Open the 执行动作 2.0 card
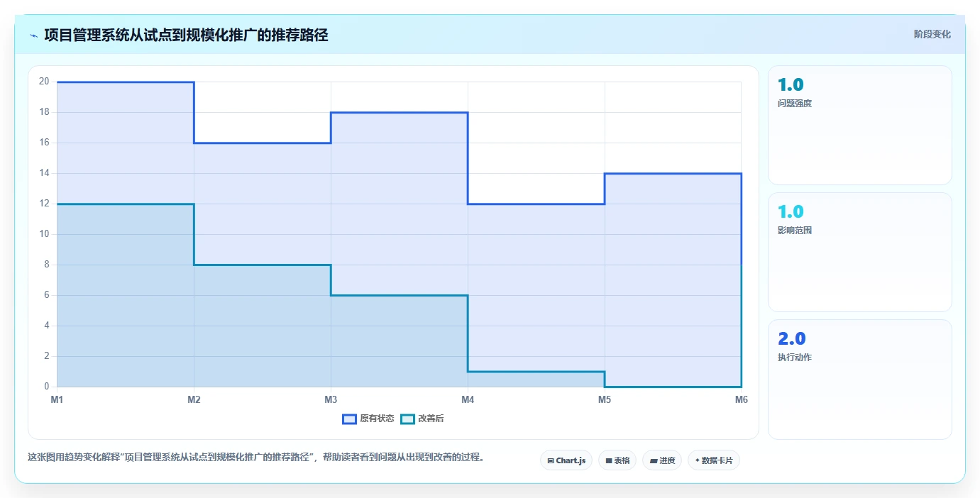The image size is (980, 498). pyautogui.click(x=859, y=379)
